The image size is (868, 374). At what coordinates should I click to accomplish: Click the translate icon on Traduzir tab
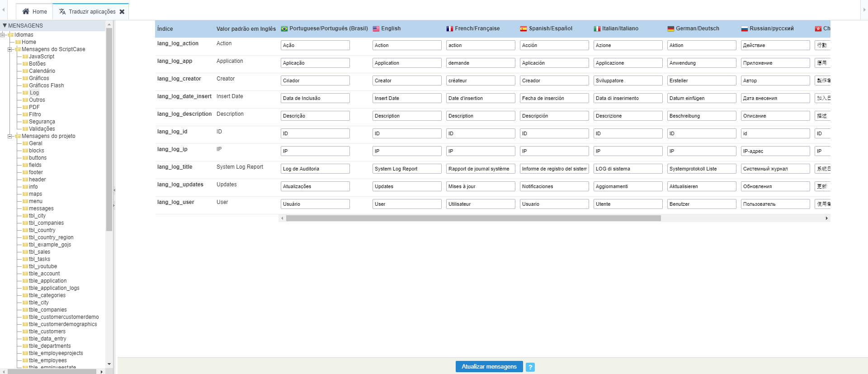click(62, 11)
